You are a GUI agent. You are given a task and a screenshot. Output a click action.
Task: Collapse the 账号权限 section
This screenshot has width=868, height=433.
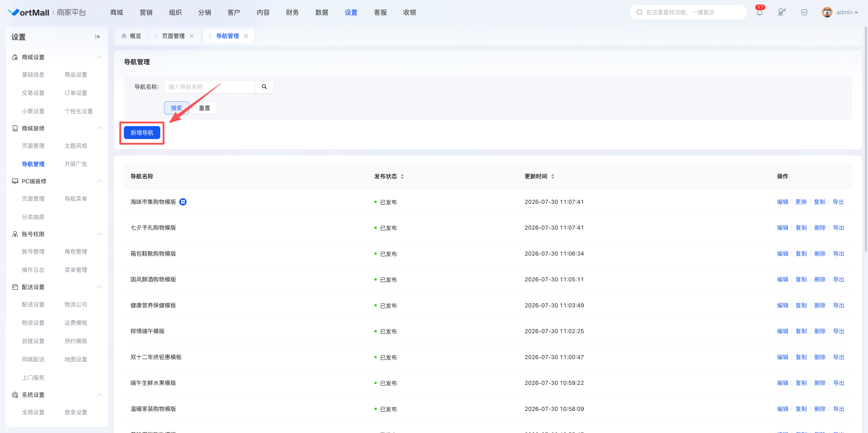[99, 234]
